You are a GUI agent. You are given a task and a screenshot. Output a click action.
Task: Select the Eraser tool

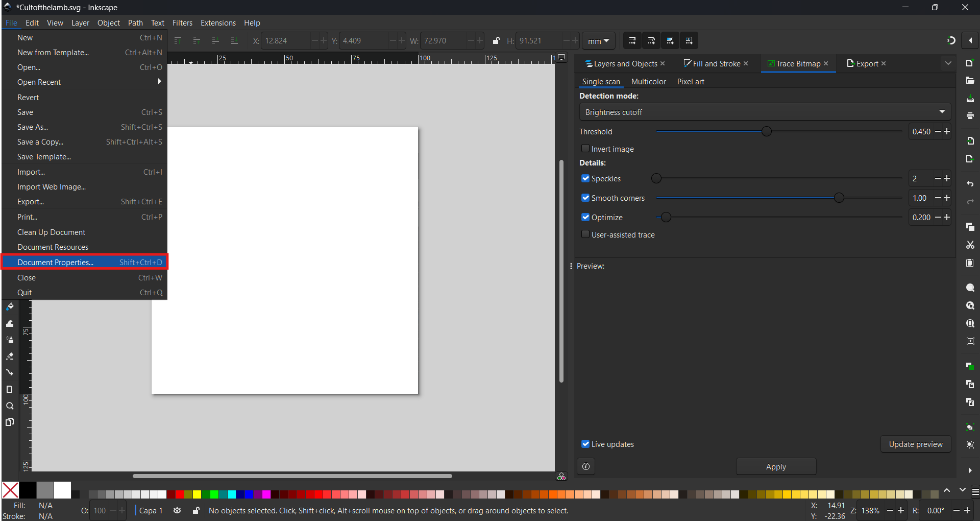[10, 356]
